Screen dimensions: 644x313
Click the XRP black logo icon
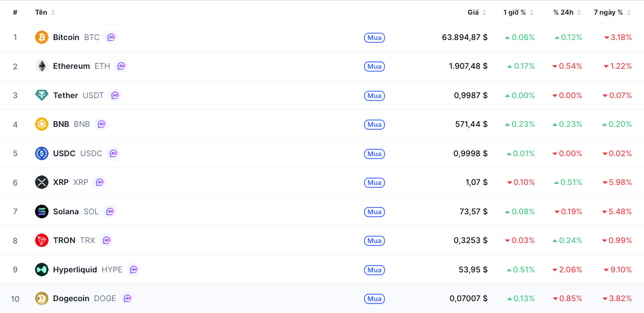[41, 182]
